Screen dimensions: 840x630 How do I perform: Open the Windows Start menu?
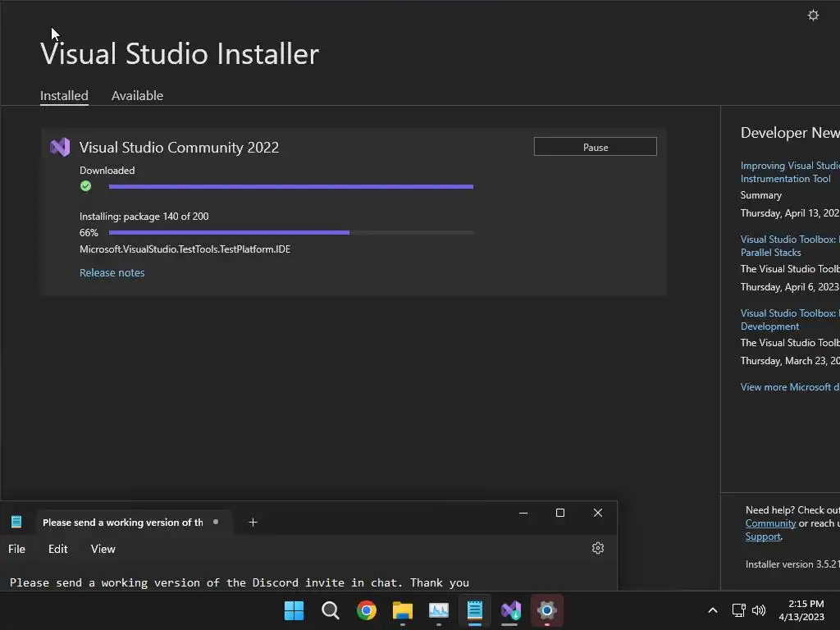coord(294,610)
